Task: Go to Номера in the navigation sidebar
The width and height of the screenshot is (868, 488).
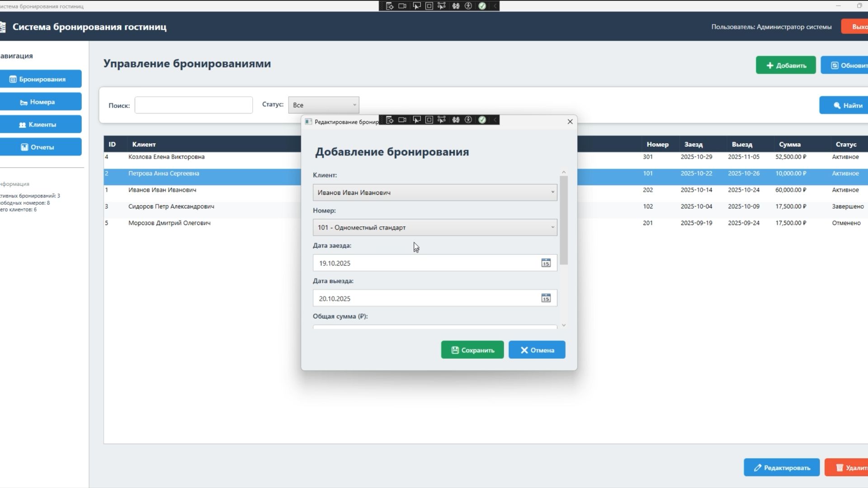Action: click(x=41, y=102)
